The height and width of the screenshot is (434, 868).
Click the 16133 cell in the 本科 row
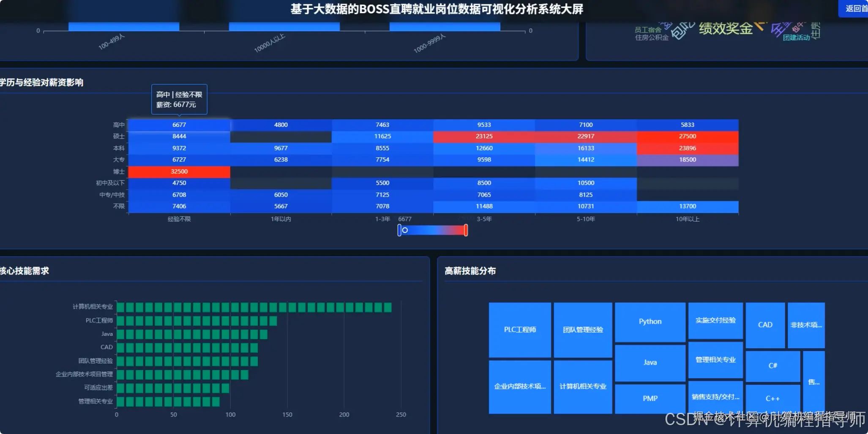click(586, 148)
